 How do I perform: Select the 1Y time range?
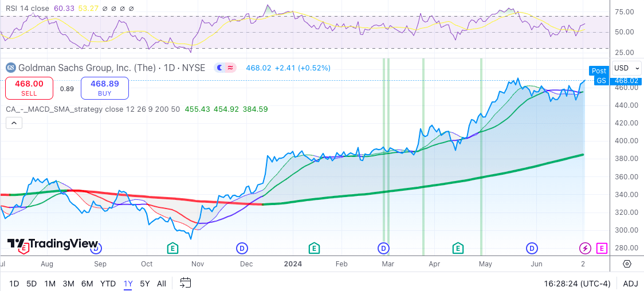coord(128,284)
